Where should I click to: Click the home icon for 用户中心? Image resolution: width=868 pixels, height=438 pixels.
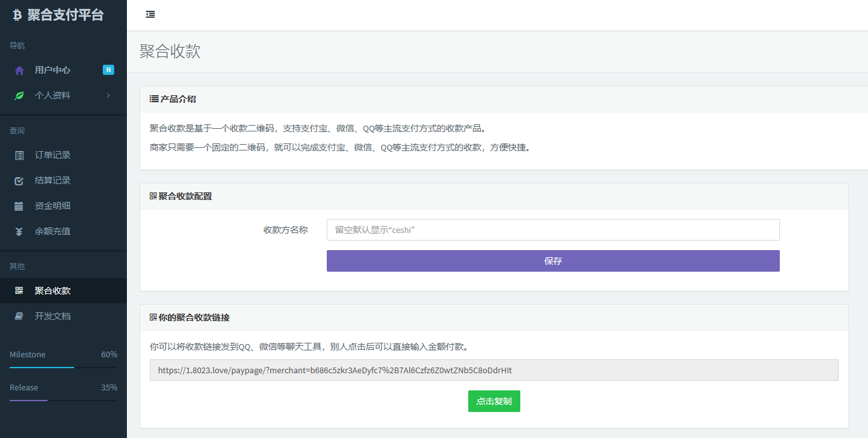[19, 70]
